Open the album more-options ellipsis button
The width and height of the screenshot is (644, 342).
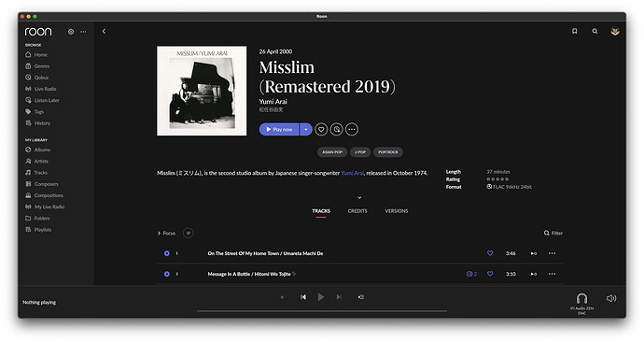coord(352,130)
